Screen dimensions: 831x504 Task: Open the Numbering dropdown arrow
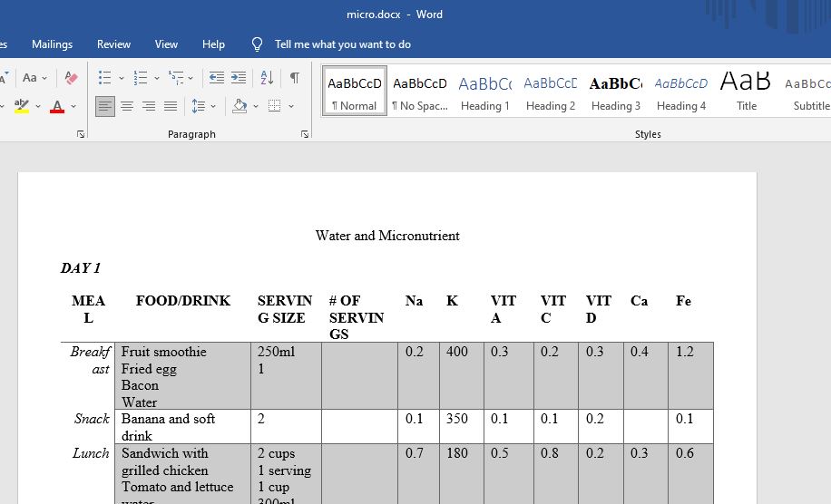click(157, 78)
